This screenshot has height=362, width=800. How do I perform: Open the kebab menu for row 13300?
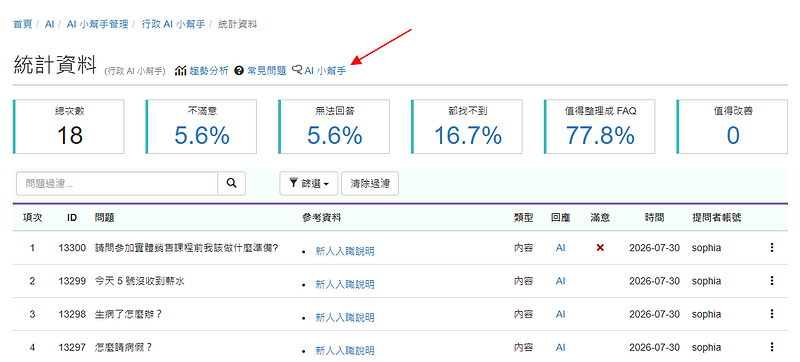point(771,247)
